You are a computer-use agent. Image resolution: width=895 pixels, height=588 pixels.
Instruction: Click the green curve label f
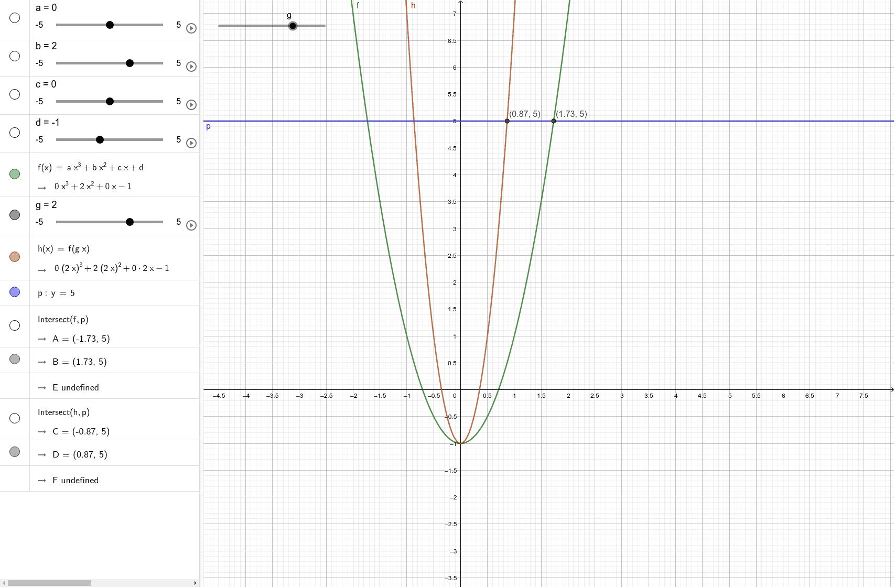(x=358, y=6)
